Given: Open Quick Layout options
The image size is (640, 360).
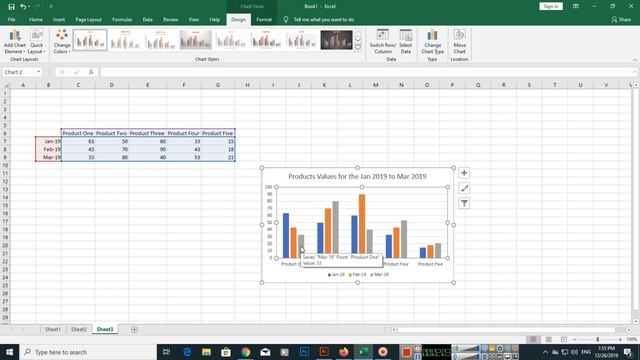Looking at the screenshot, I should point(36,41).
